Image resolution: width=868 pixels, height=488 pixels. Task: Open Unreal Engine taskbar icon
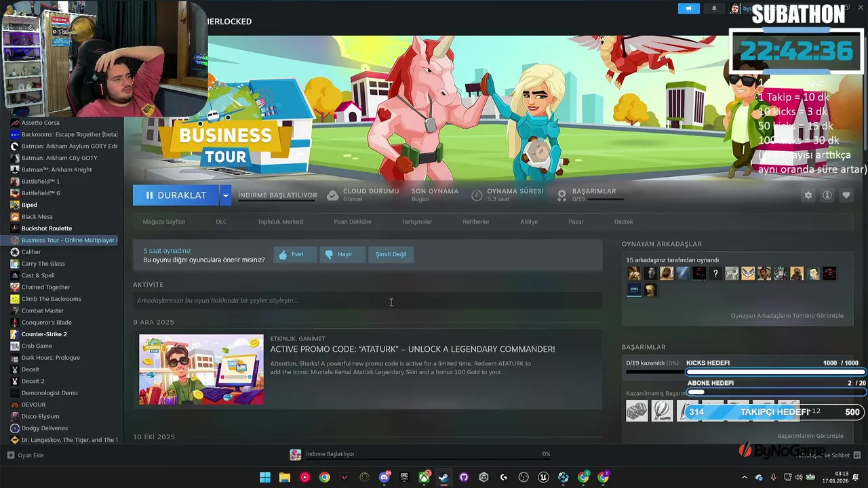click(x=543, y=477)
